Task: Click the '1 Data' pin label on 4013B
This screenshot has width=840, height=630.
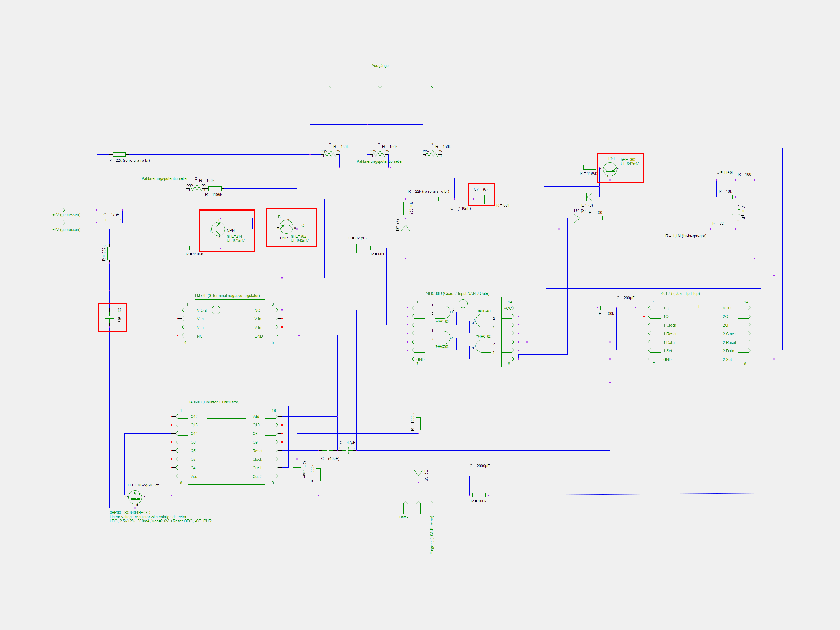Action: (669, 343)
